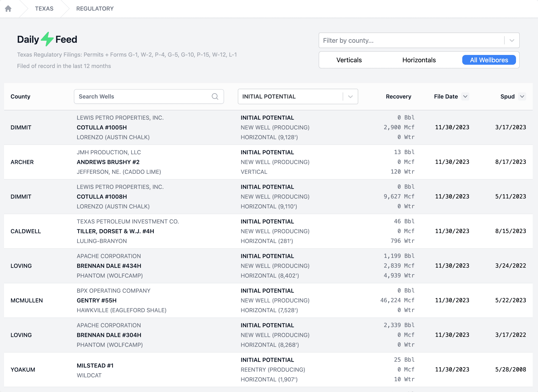The height and width of the screenshot is (392, 538).
Task: Open the REGULATORY breadcrumb link
Action: [x=95, y=9]
